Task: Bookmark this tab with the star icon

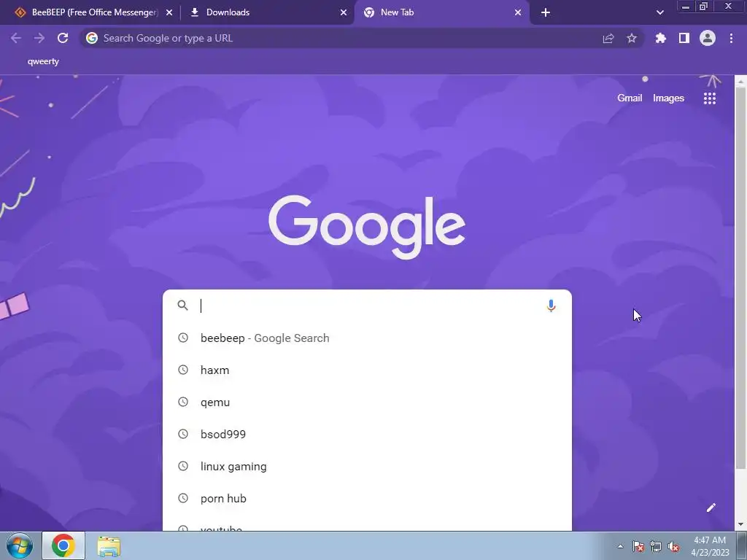Action: pos(632,38)
